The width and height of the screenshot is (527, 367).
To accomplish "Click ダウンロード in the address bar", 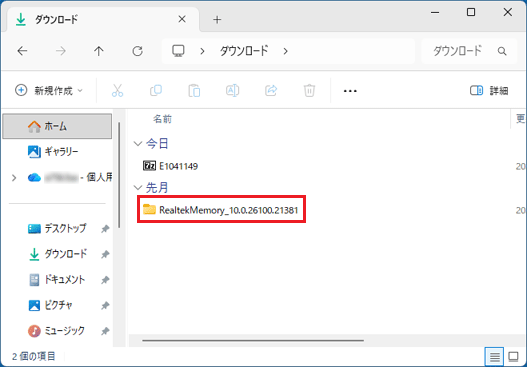I will coord(244,51).
